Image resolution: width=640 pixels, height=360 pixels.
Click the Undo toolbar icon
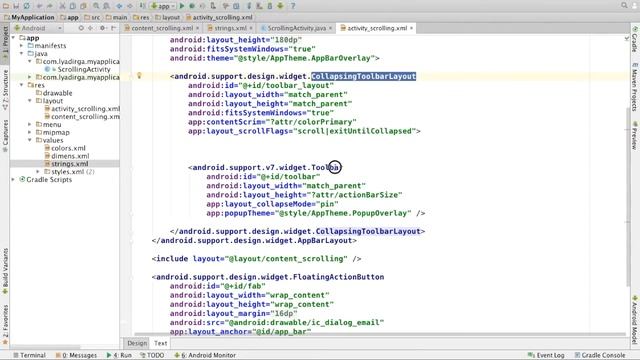(x=40, y=6)
